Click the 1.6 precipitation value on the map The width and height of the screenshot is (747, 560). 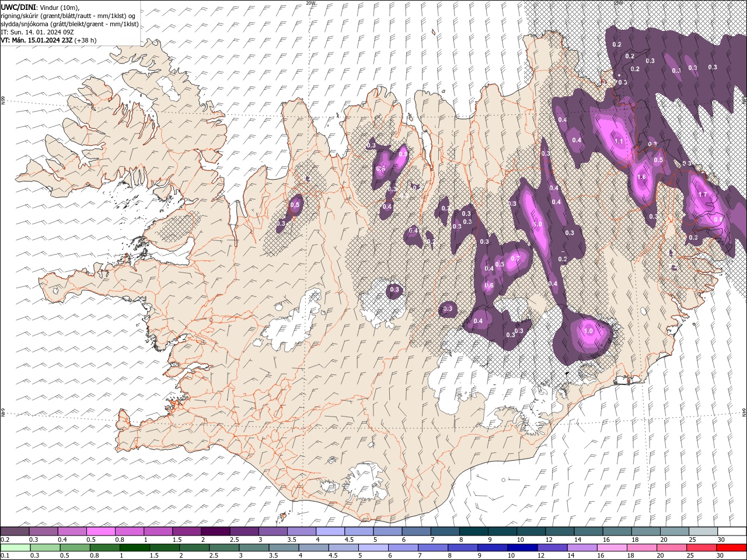pos(641,177)
